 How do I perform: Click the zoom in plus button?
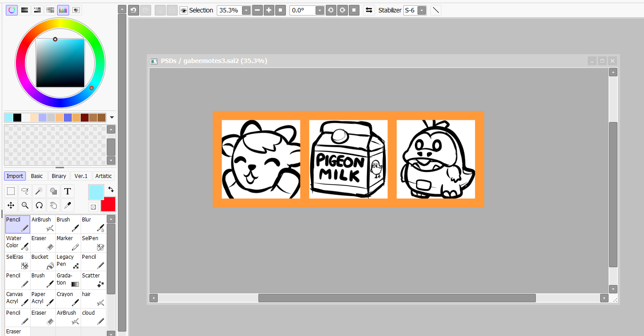269,10
